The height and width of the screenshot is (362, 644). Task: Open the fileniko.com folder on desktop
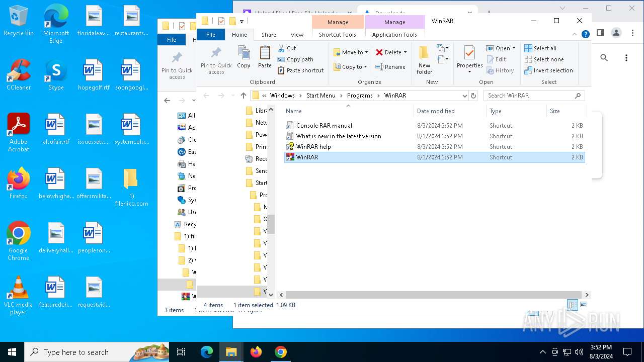[131, 187]
